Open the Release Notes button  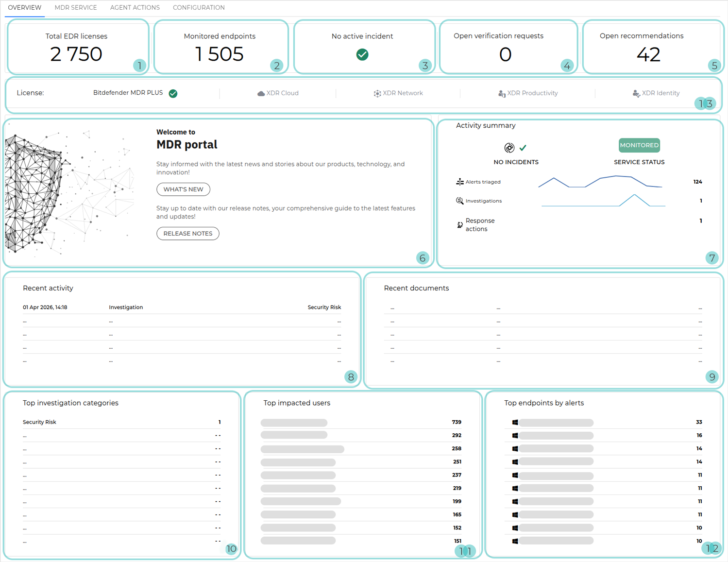pyautogui.click(x=188, y=234)
